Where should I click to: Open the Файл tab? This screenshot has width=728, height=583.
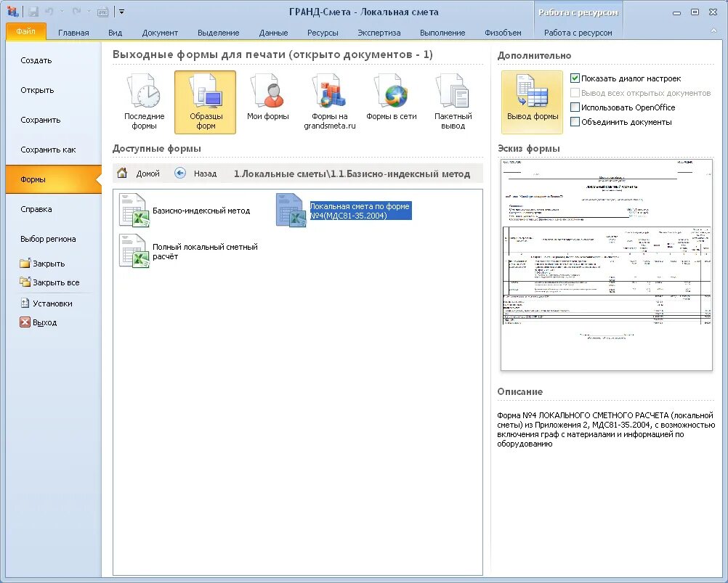tap(26, 31)
